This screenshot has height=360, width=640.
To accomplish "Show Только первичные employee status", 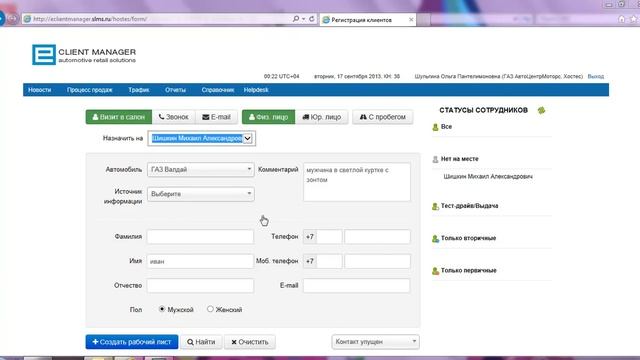I will [x=469, y=270].
